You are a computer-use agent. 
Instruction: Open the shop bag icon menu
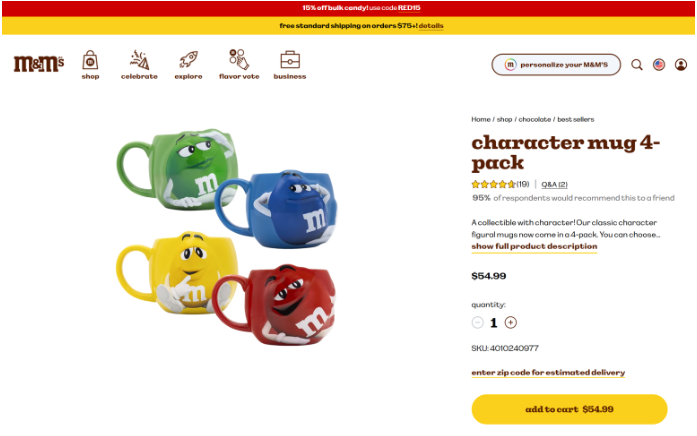(90, 64)
